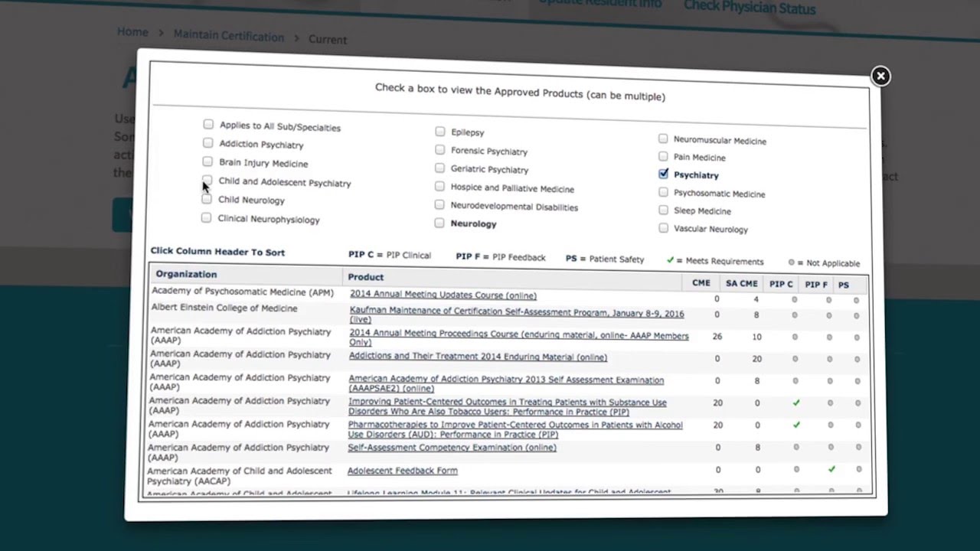Tick the Forensic Psychiatry checkbox
The height and width of the screenshot is (551, 980).
(x=440, y=150)
